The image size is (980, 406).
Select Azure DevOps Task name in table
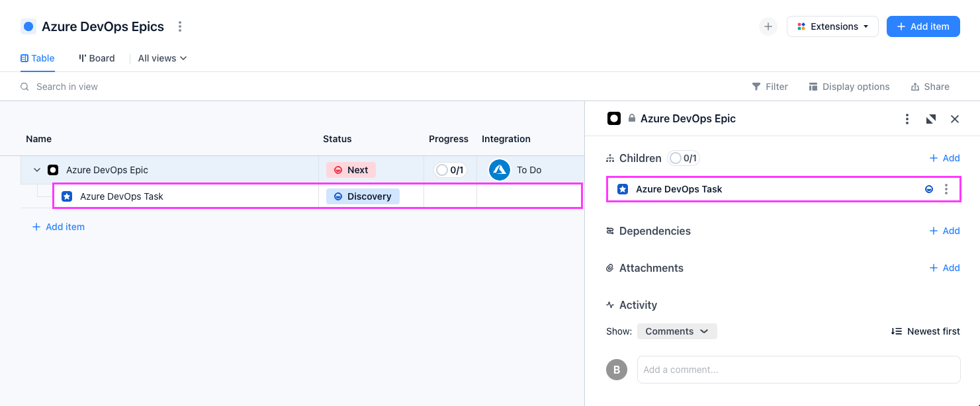tap(122, 196)
